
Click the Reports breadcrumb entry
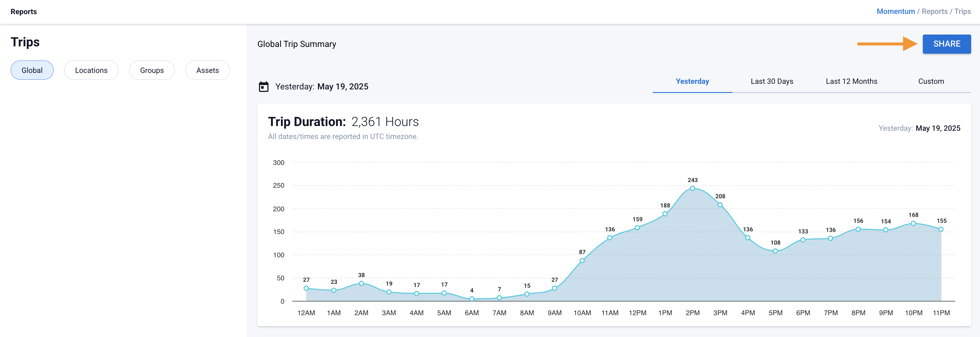pos(935,11)
